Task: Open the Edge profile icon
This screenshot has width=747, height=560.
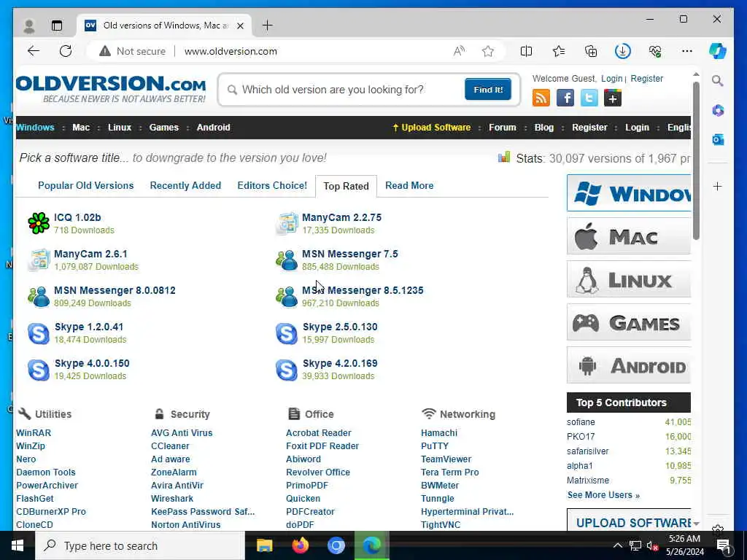Action: [29, 26]
